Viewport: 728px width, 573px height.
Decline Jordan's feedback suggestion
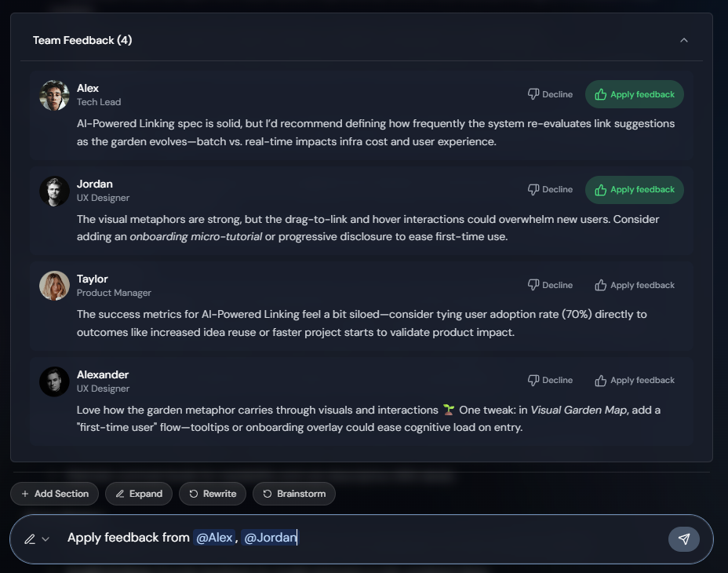tap(550, 189)
